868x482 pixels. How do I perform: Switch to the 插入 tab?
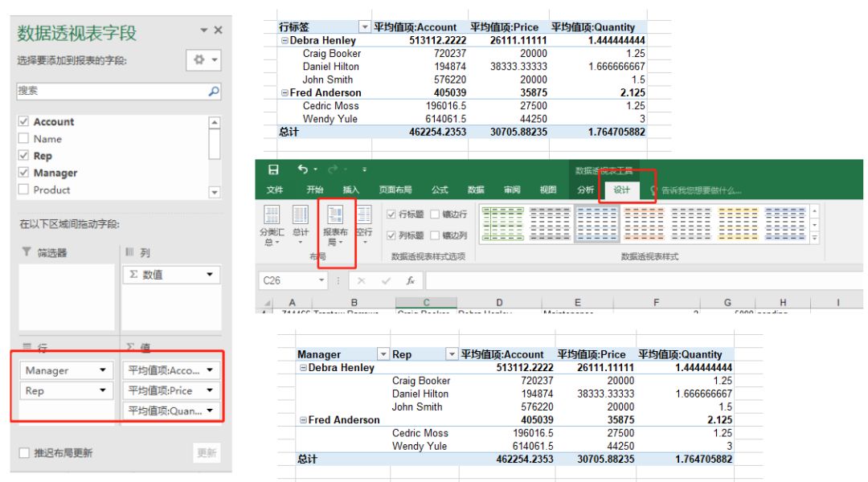click(x=351, y=190)
